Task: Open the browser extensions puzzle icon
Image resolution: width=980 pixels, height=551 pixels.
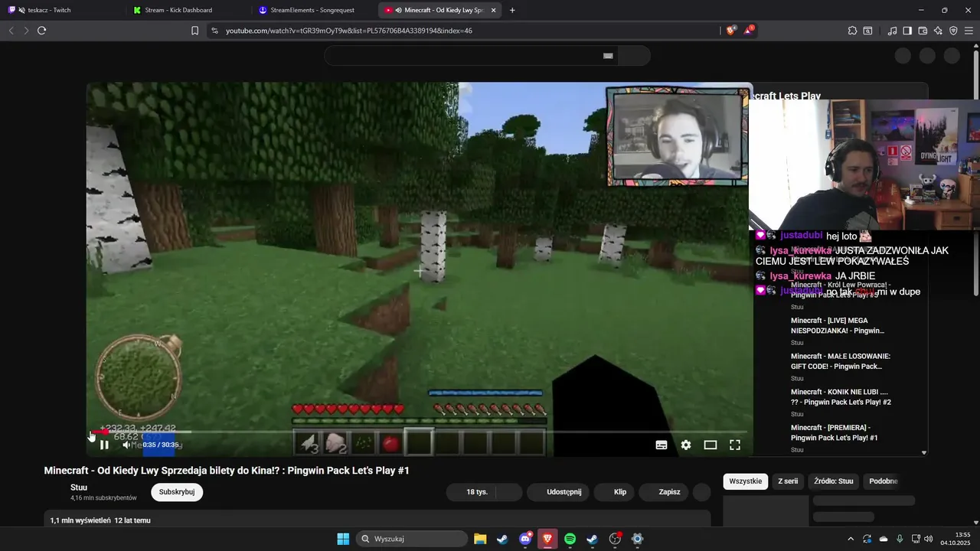Action: [x=852, y=31]
